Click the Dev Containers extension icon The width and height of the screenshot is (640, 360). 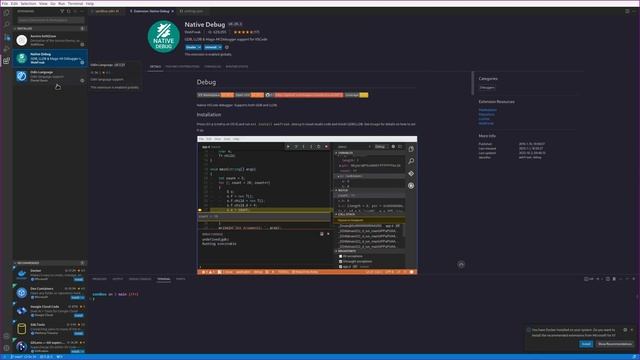(x=22, y=292)
